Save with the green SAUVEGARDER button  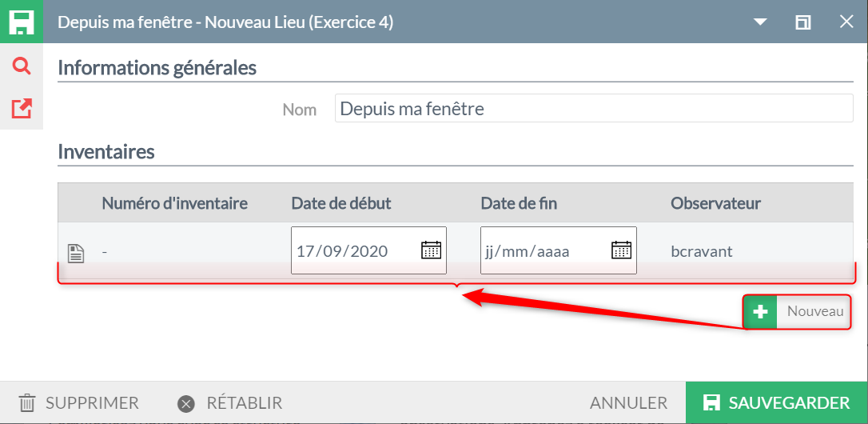point(777,403)
